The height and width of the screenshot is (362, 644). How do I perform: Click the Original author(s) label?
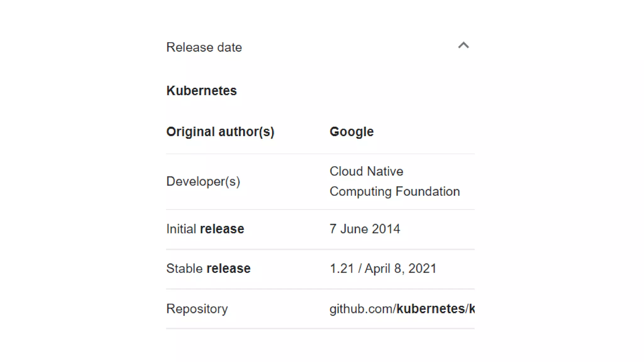coord(220,132)
